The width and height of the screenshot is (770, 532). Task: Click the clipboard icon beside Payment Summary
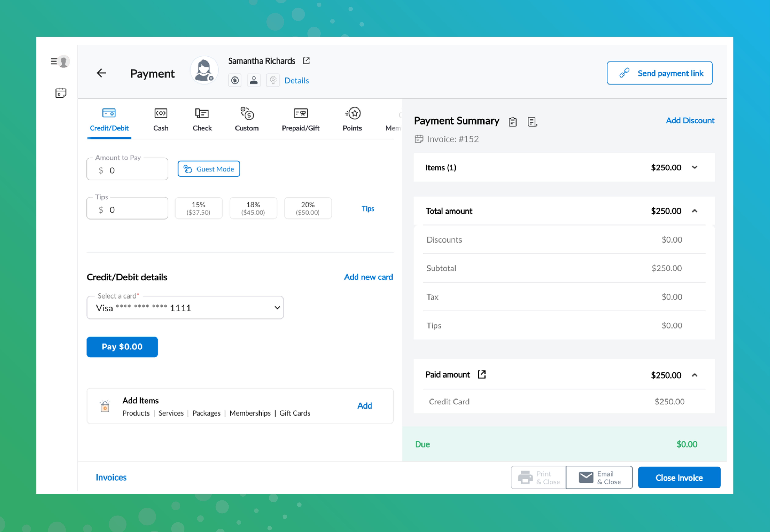(512, 122)
